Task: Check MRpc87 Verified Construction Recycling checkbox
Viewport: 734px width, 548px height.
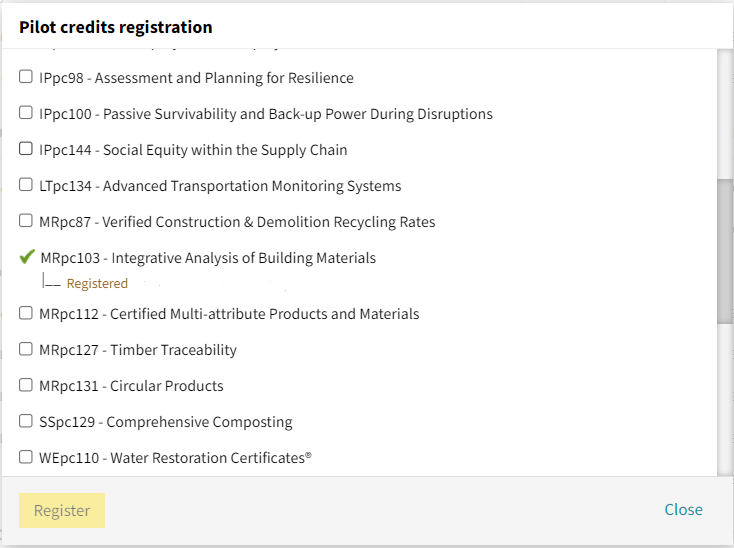Action: click(26, 220)
